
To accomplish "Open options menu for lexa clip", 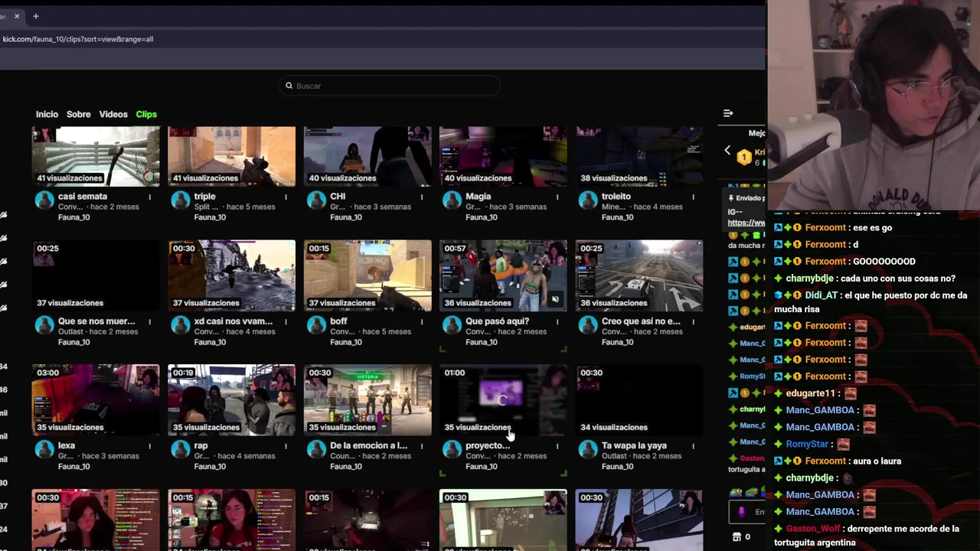I will click(x=149, y=445).
